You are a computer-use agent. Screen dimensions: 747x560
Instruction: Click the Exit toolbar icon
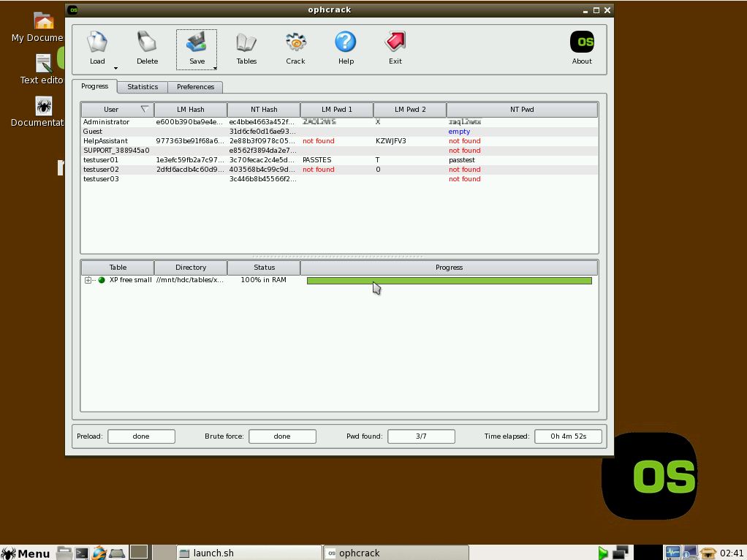tap(395, 48)
